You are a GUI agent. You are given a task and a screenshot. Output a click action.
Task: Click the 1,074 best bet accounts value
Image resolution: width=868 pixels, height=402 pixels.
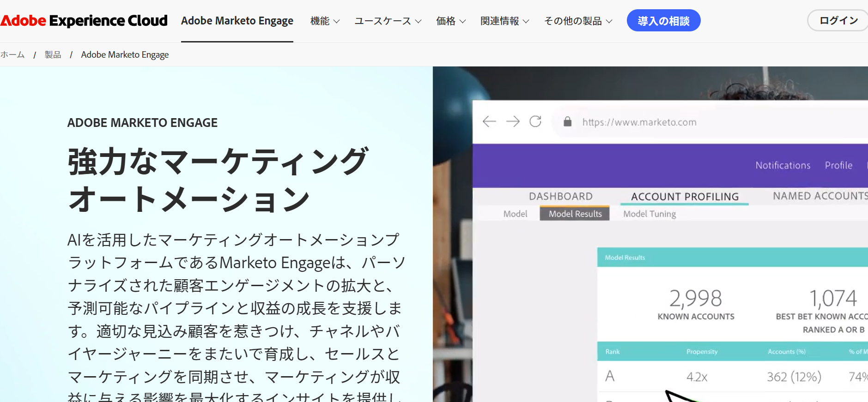tap(833, 298)
